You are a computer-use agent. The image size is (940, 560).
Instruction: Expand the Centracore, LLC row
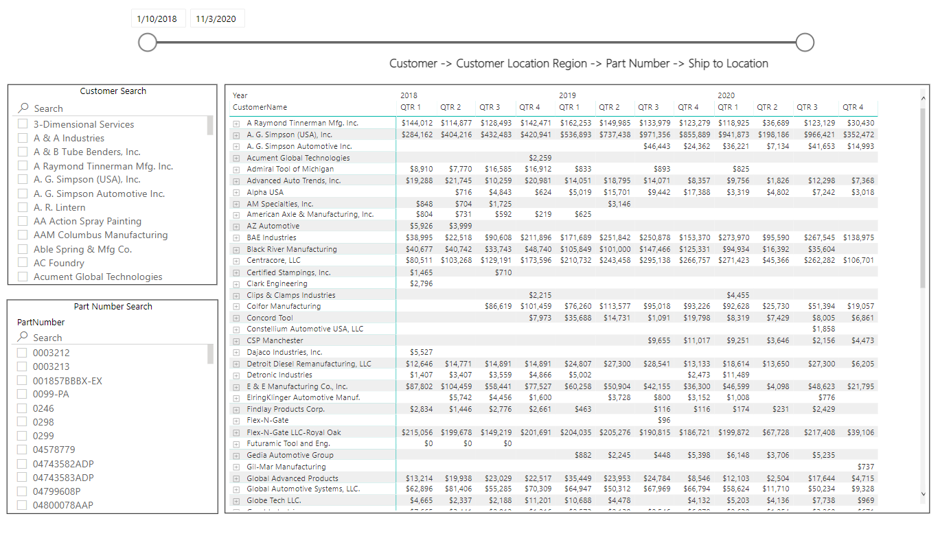click(236, 261)
